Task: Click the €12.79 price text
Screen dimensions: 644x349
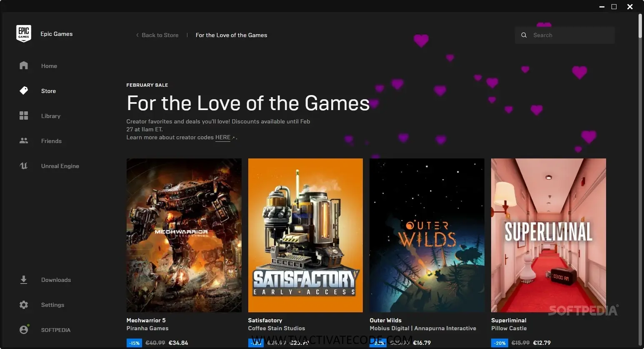Action: point(542,343)
